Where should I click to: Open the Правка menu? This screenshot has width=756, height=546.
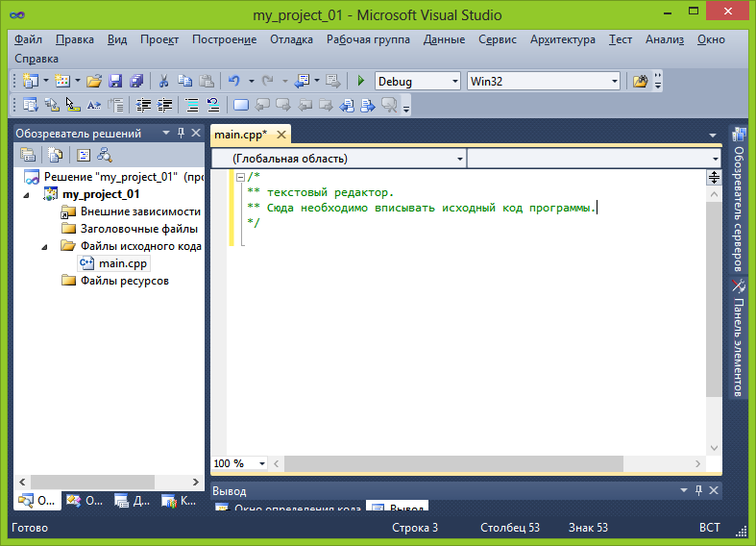point(75,39)
